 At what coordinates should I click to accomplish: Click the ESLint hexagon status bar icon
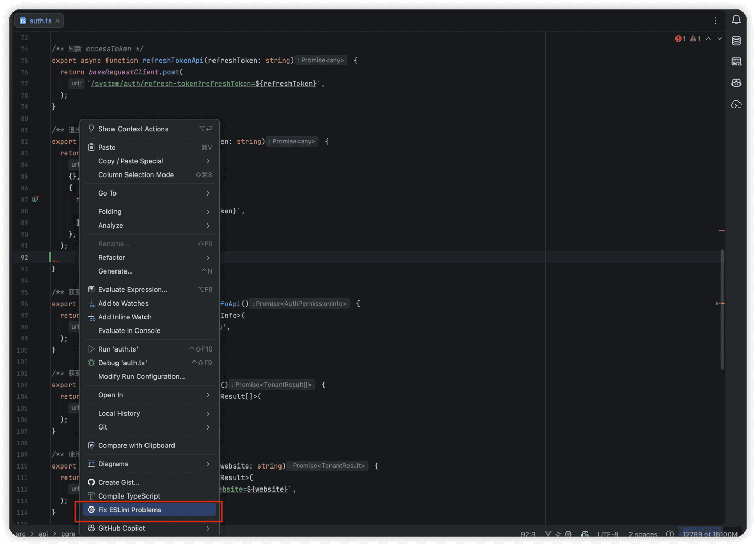568,534
